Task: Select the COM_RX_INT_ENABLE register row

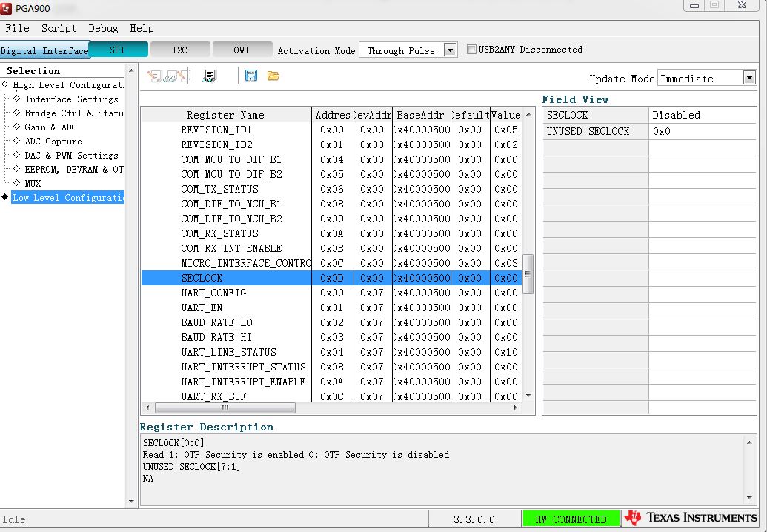Action: [x=331, y=248]
